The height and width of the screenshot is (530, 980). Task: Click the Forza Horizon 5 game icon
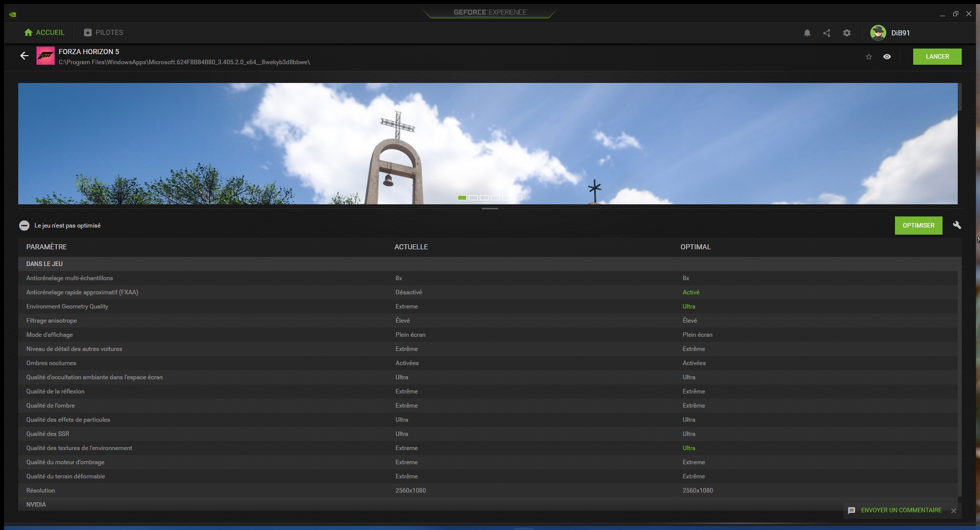pos(46,56)
